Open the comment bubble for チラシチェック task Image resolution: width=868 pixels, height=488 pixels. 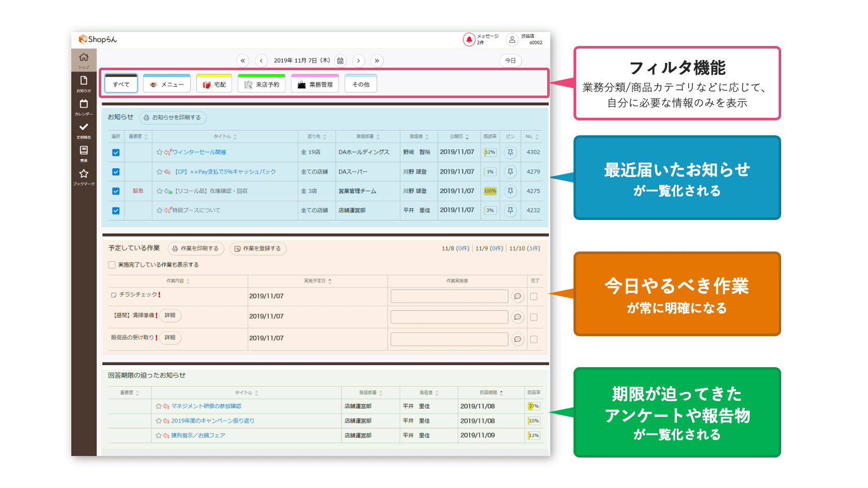point(518,296)
